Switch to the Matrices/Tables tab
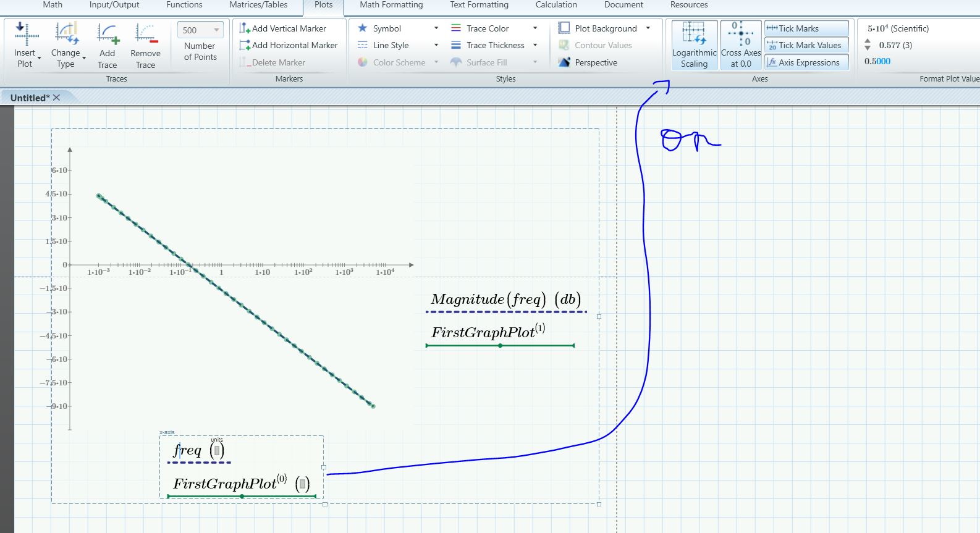Image resolution: width=980 pixels, height=533 pixels. 258,5
